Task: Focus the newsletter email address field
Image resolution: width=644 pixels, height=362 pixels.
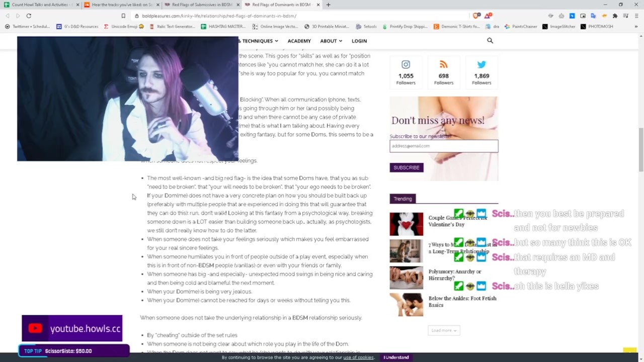Action: click(444, 146)
